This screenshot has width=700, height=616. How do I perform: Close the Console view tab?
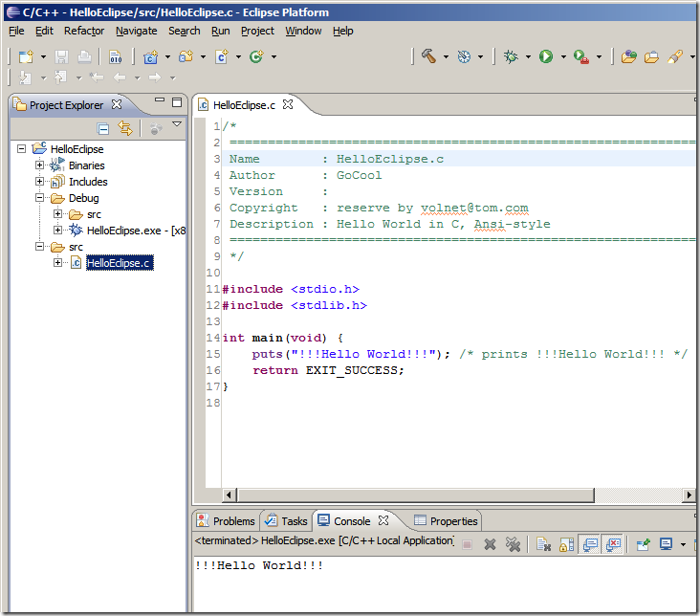coord(383,520)
